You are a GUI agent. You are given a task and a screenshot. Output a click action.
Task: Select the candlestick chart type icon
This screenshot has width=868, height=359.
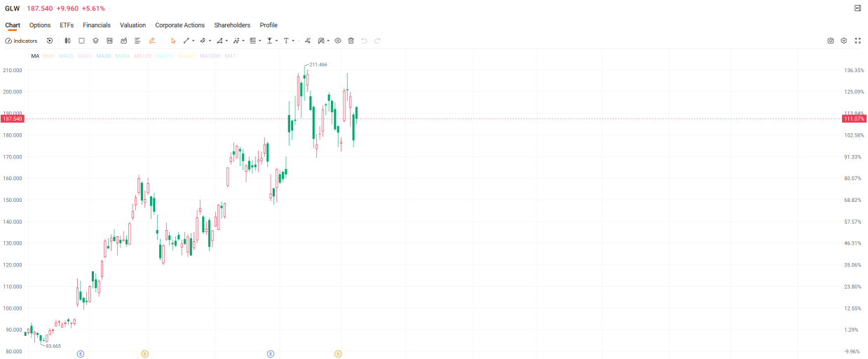pos(67,41)
